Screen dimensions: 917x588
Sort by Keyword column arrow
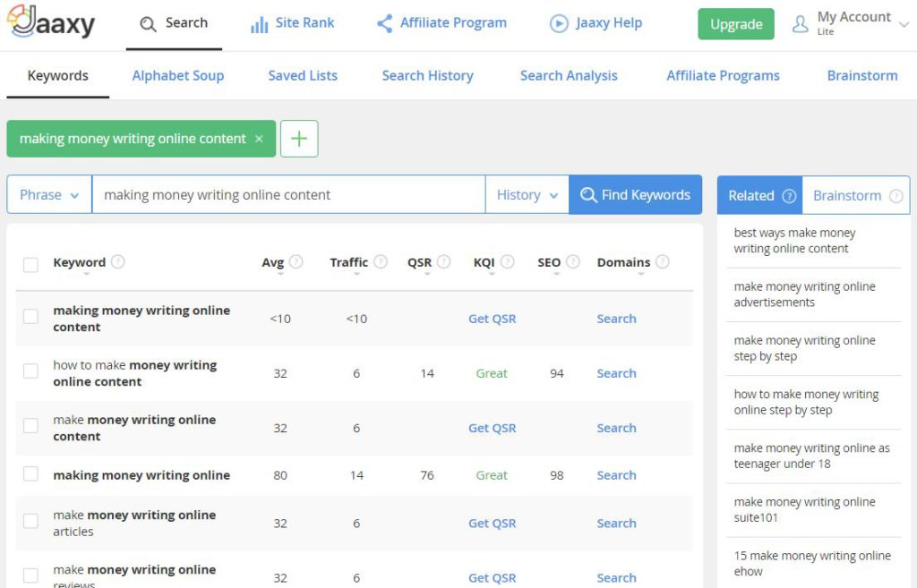pyautogui.click(x=87, y=274)
